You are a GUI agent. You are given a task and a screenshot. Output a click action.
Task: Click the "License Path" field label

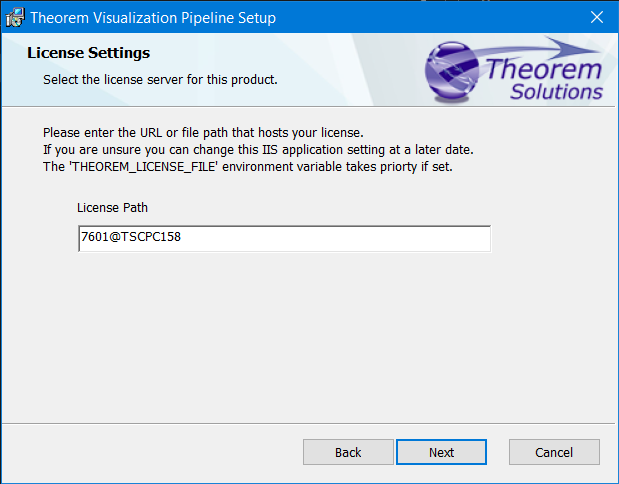(112, 208)
